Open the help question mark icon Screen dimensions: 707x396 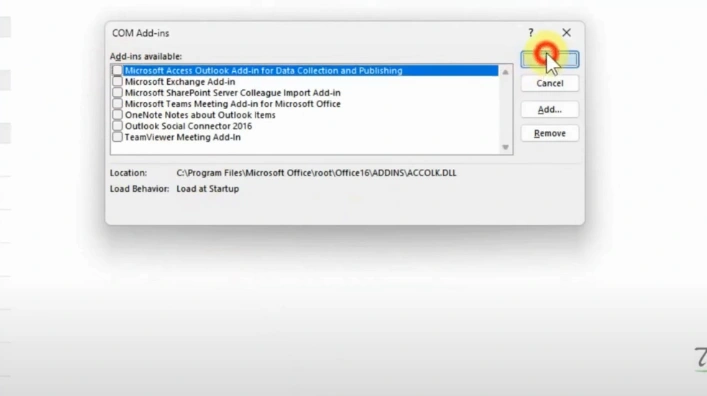pyautogui.click(x=531, y=33)
